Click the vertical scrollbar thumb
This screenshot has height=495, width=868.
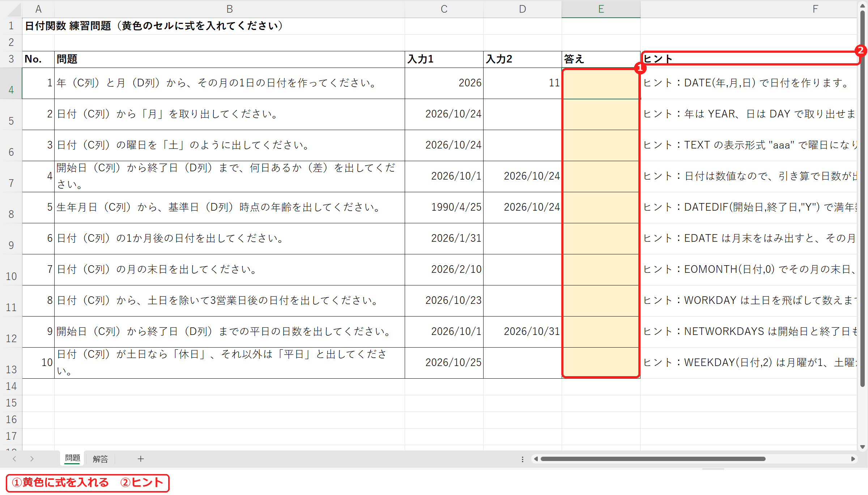(x=863, y=199)
